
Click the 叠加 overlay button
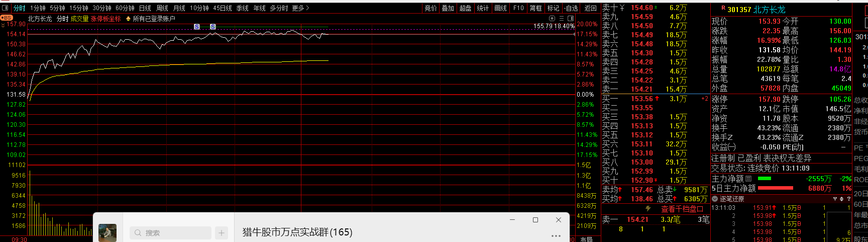point(448,8)
